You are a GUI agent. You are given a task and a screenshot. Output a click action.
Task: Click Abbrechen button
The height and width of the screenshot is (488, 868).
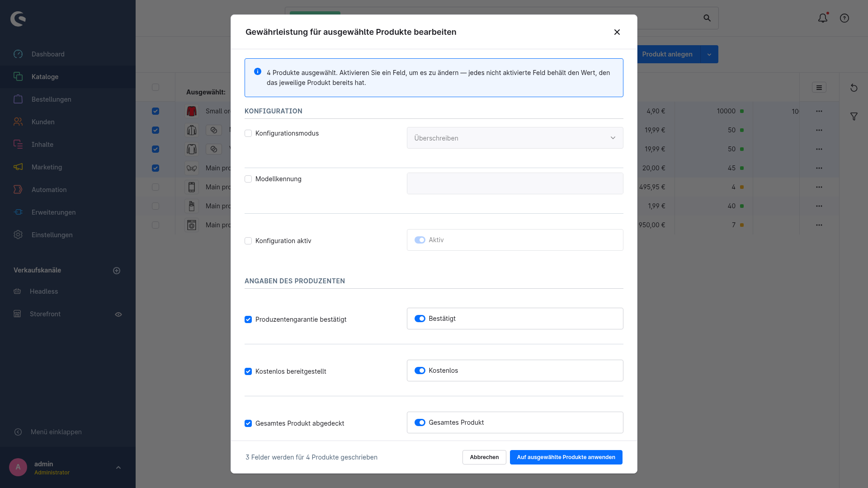pos(484,457)
